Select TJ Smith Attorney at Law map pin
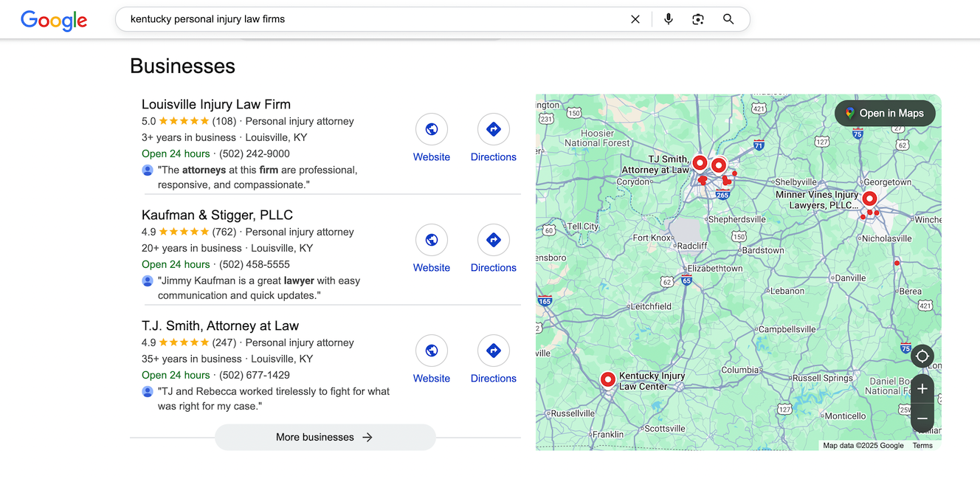The image size is (980, 479). (700, 162)
